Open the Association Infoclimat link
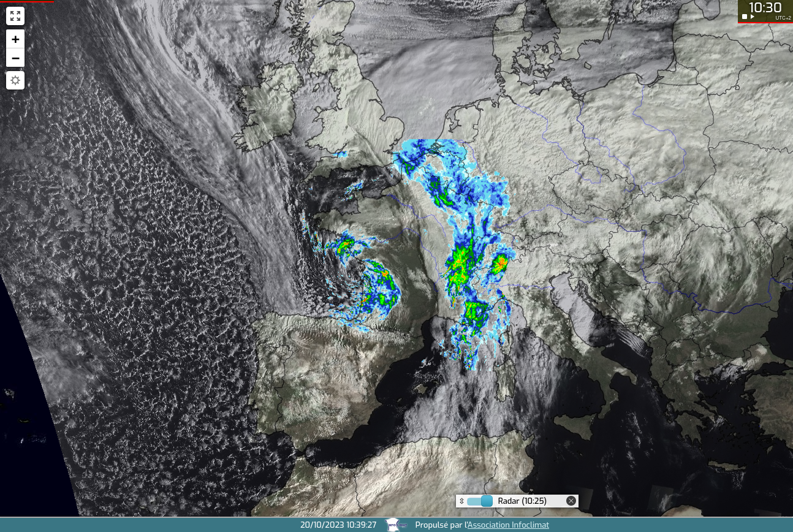 tap(508, 525)
